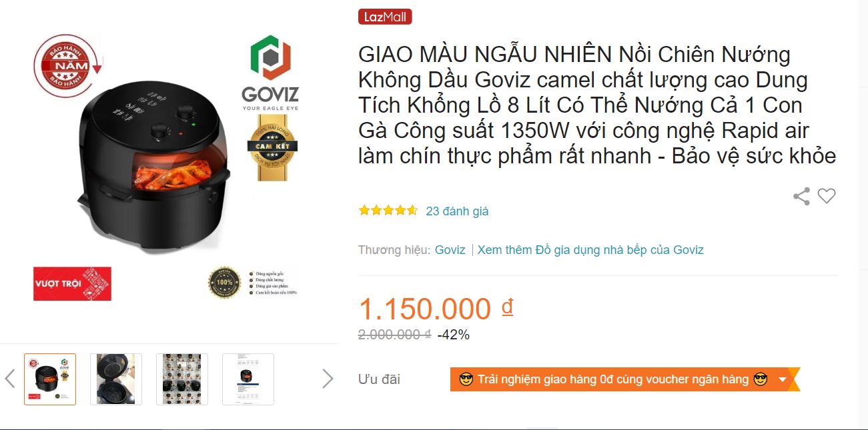The image size is (868, 430).
Task: Show next thumbnails with right arrow
Action: 328,379
